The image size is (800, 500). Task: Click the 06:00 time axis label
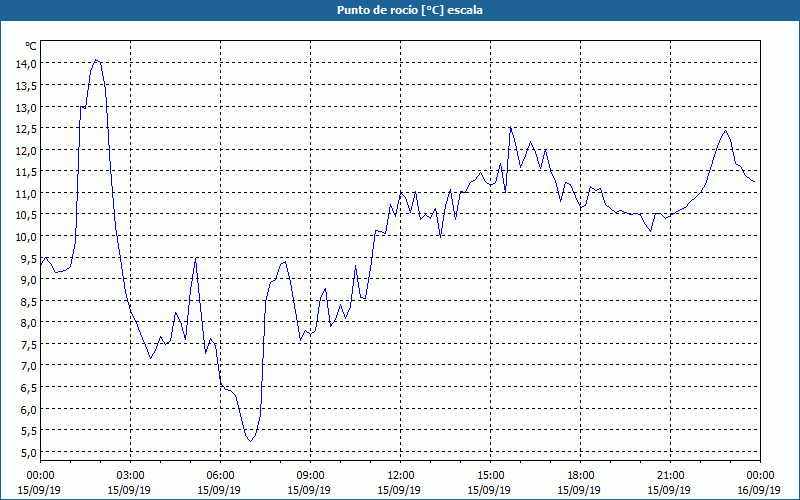pos(220,476)
